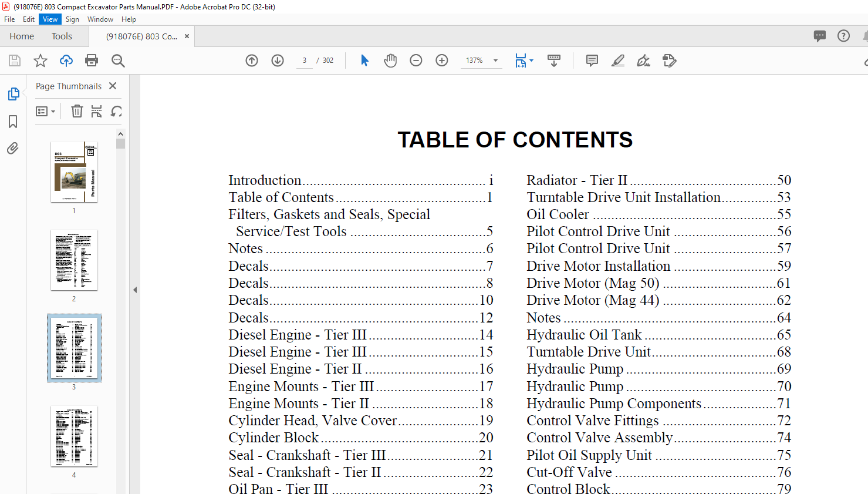The width and height of the screenshot is (868, 494).
Task: Rotate the selected page thumbnail
Action: (x=117, y=111)
